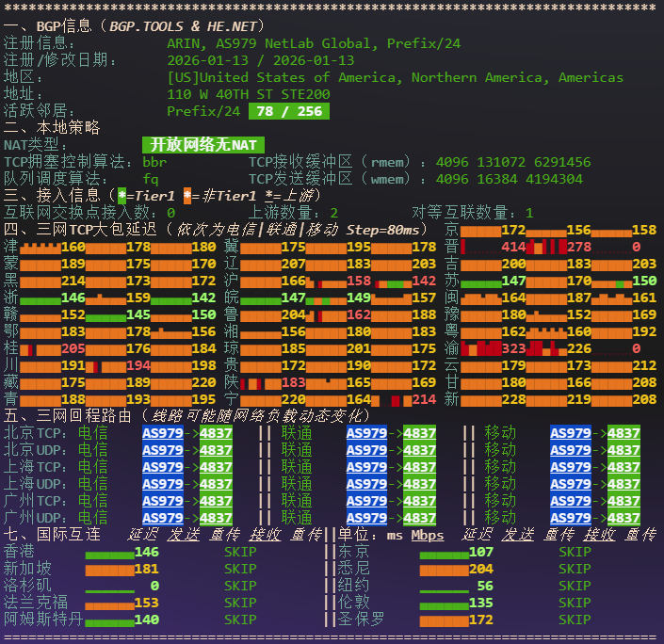The width and height of the screenshot is (664, 644).
Task: Select registration info 'ARIN, AS979 NetLab Global, Prefix/24'
Action: (x=314, y=43)
